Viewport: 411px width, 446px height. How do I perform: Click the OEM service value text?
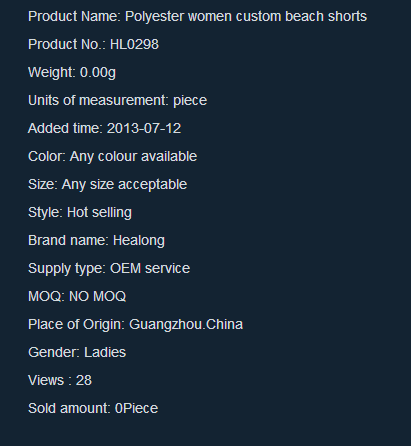pyautogui.click(x=150, y=268)
